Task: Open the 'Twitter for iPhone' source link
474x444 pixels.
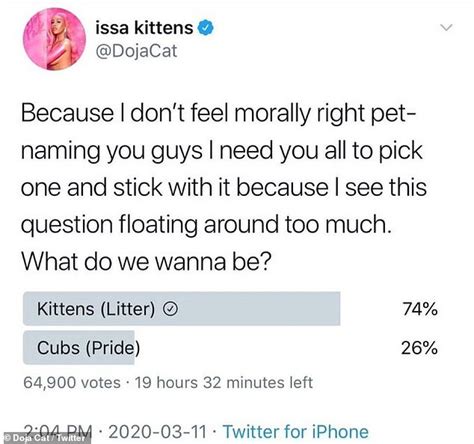Action: [x=296, y=432]
